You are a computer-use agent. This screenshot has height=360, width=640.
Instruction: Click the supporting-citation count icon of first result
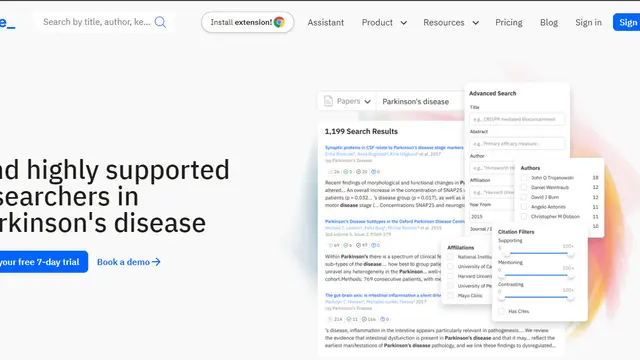346,172
